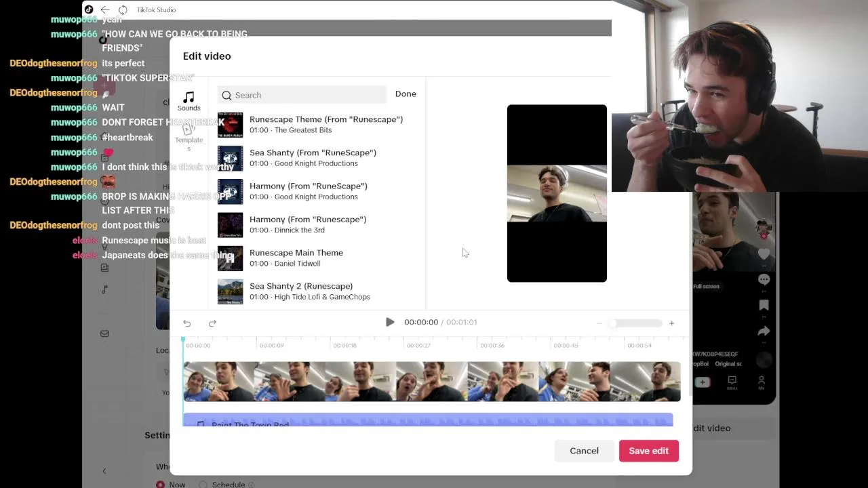Image resolution: width=868 pixels, height=488 pixels.
Task: Choose sound title Sea Shanty (From "RuneScape")
Action: [x=313, y=152]
